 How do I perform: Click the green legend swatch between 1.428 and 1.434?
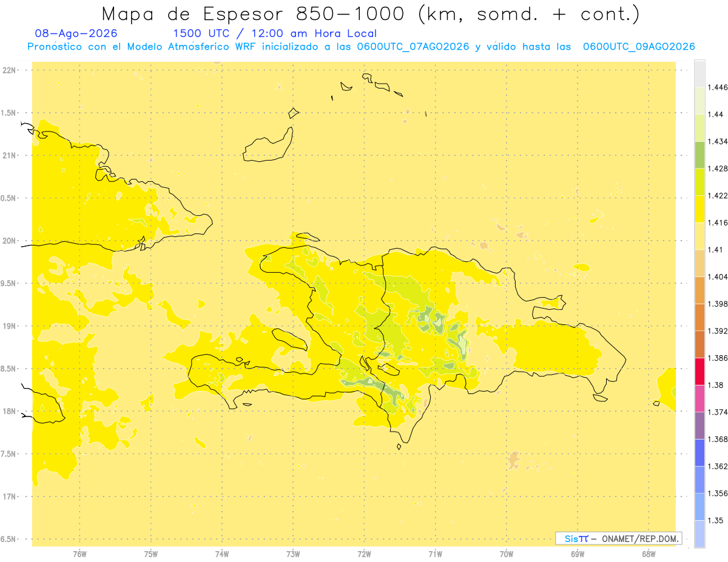[699, 155]
